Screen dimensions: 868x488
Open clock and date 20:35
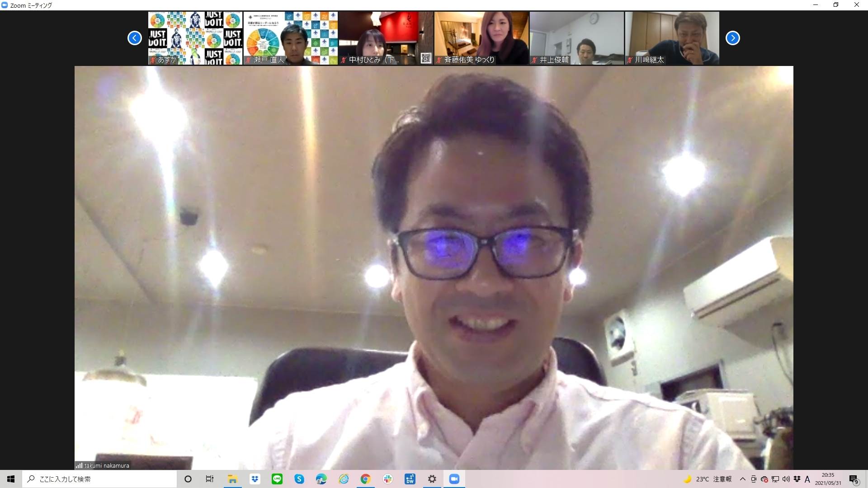pyautogui.click(x=828, y=479)
